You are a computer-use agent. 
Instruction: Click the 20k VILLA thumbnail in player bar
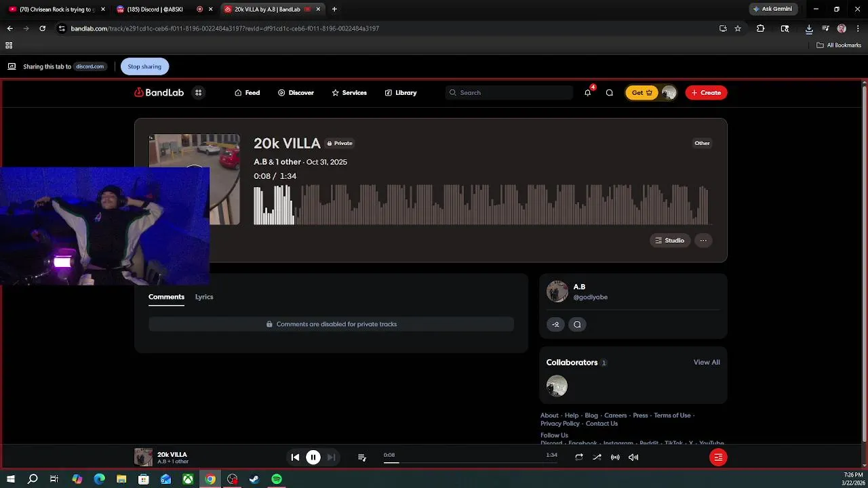143,457
